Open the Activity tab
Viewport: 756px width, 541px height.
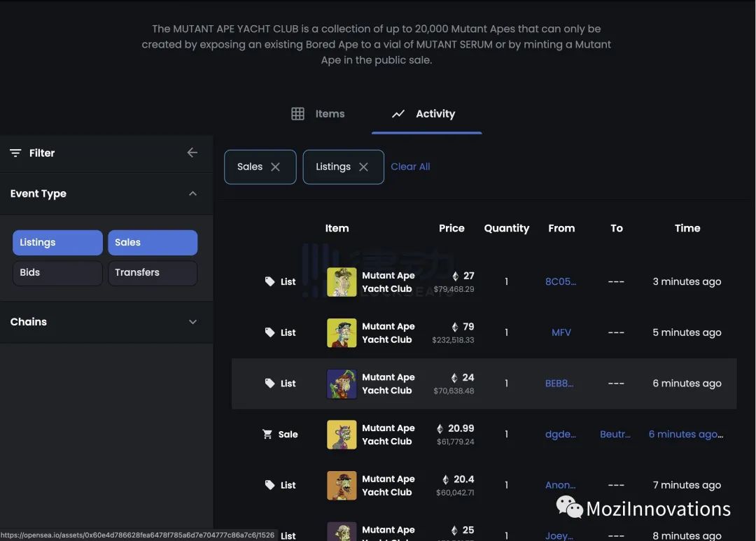click(426, 114)
